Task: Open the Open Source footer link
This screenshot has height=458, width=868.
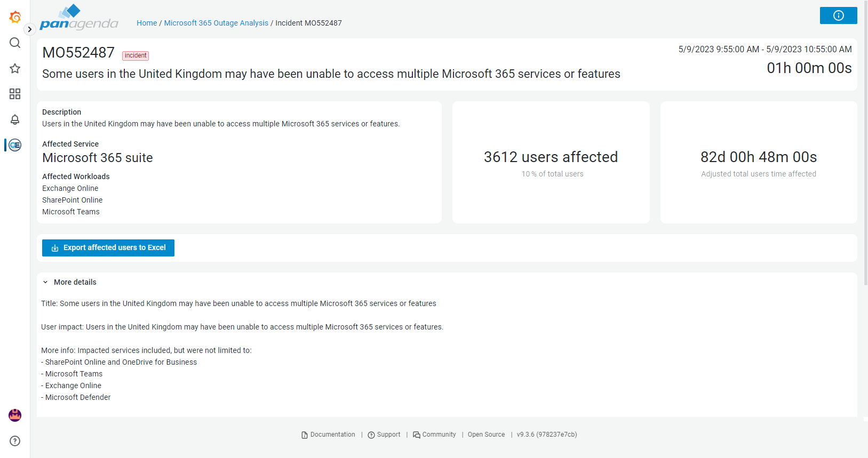Action: pyautogui.click(x=486, y=435)
